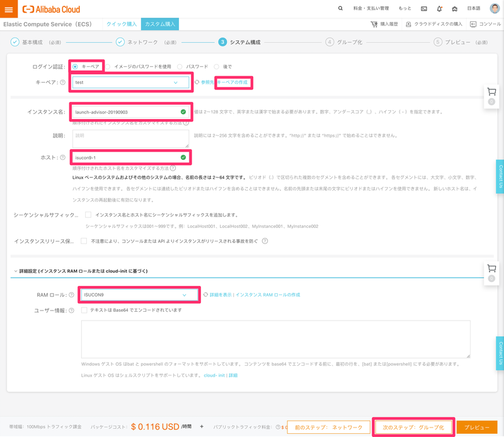Image resolution: width=504 pixels, height=437 pixels.
Task: Click the host help question icon
Action: 62,157
